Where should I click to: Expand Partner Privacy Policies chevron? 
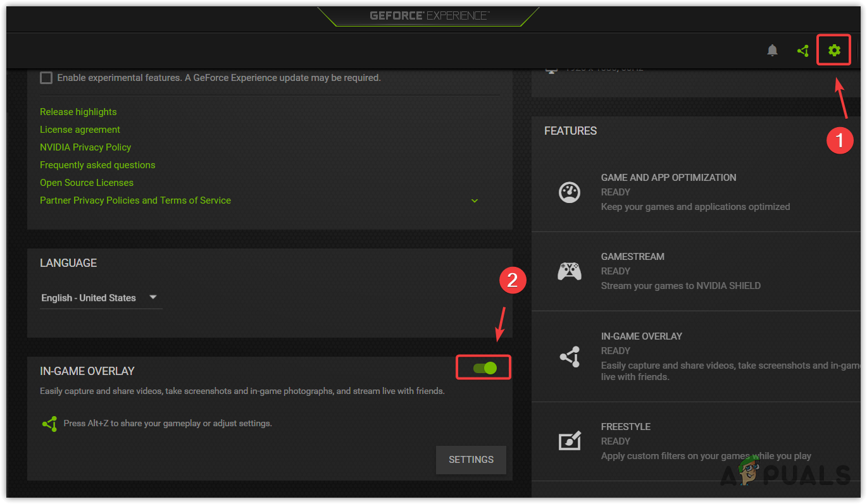[475, 201]
